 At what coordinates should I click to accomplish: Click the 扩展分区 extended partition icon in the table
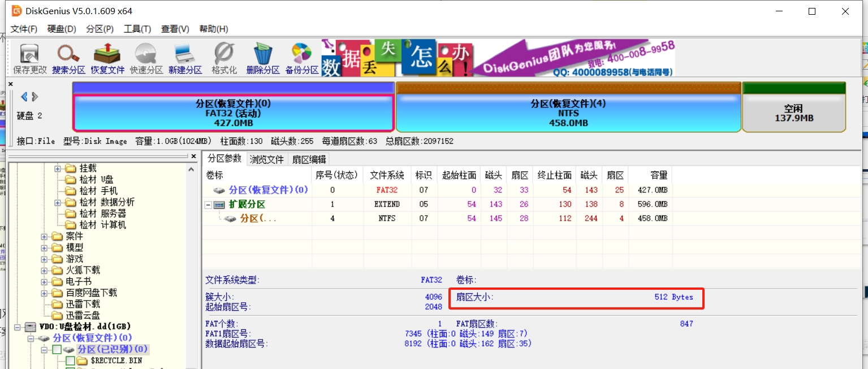[x=219, y=204]
